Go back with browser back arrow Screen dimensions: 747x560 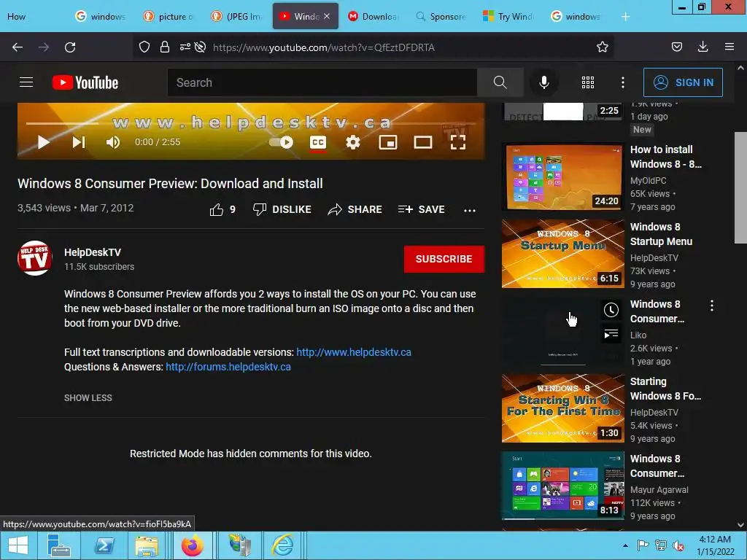(x=18, y=47)
